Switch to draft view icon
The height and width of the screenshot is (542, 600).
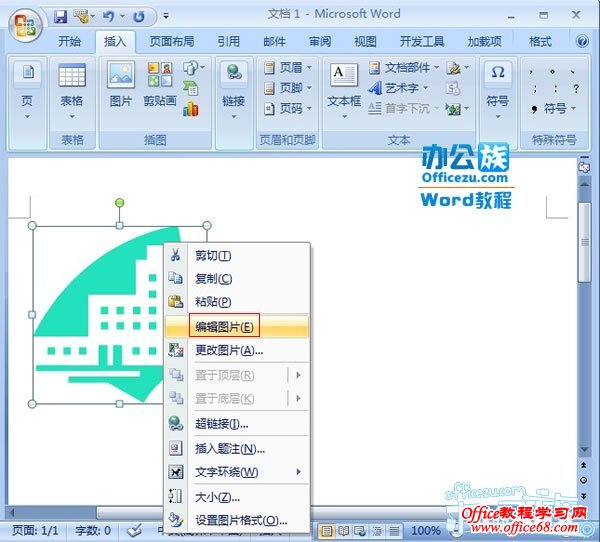click(x=394, y=531)
